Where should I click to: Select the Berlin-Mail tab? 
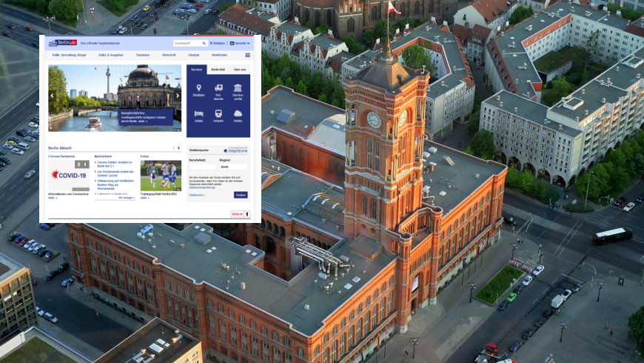tap(218, 70)
